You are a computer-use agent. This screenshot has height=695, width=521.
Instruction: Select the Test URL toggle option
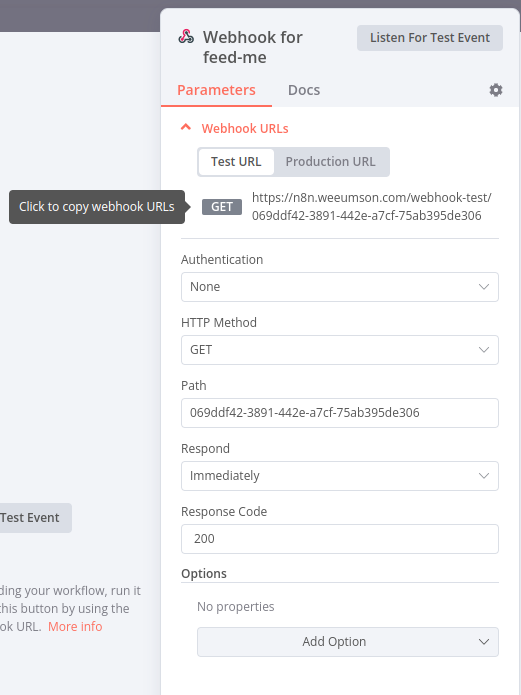236,162
